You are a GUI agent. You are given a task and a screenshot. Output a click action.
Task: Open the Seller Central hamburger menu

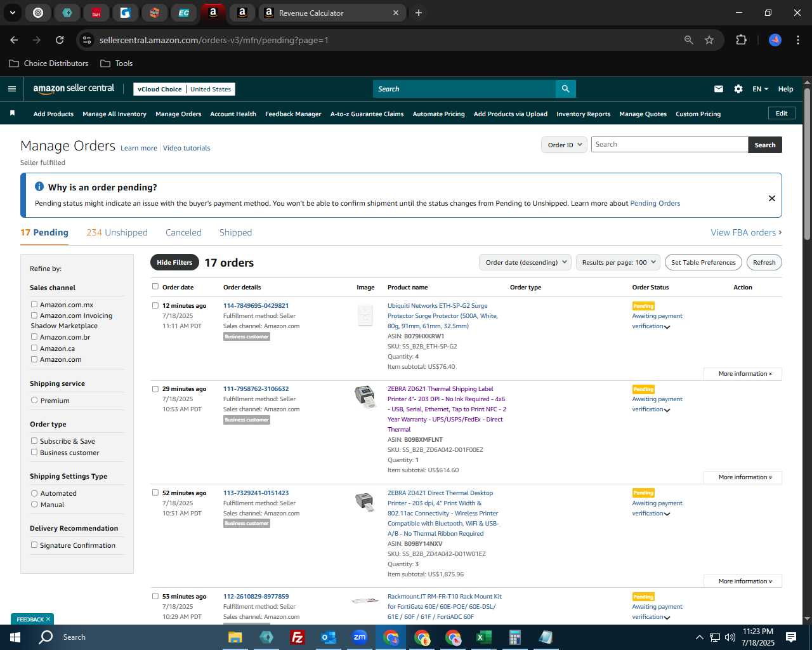[x=11, y=89]
